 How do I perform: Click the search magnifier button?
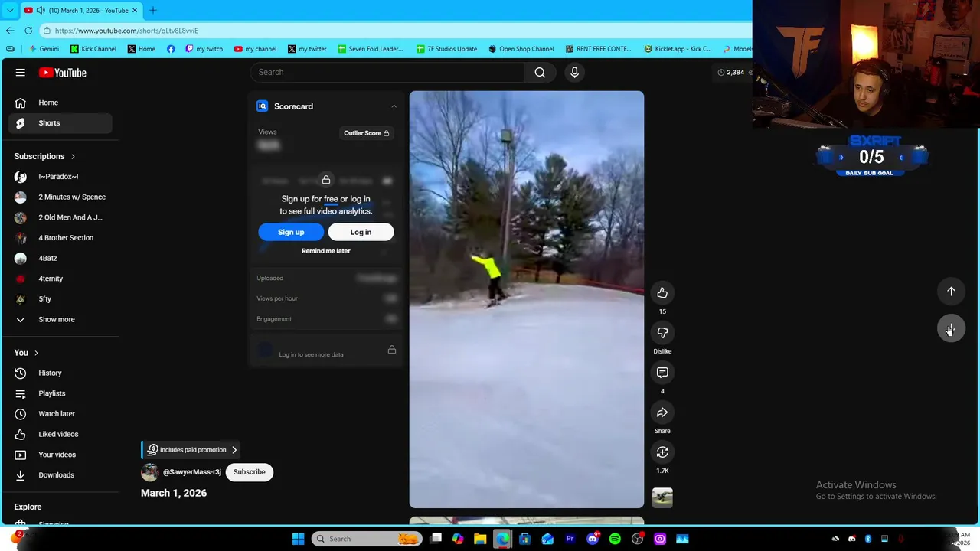[540, 72]
